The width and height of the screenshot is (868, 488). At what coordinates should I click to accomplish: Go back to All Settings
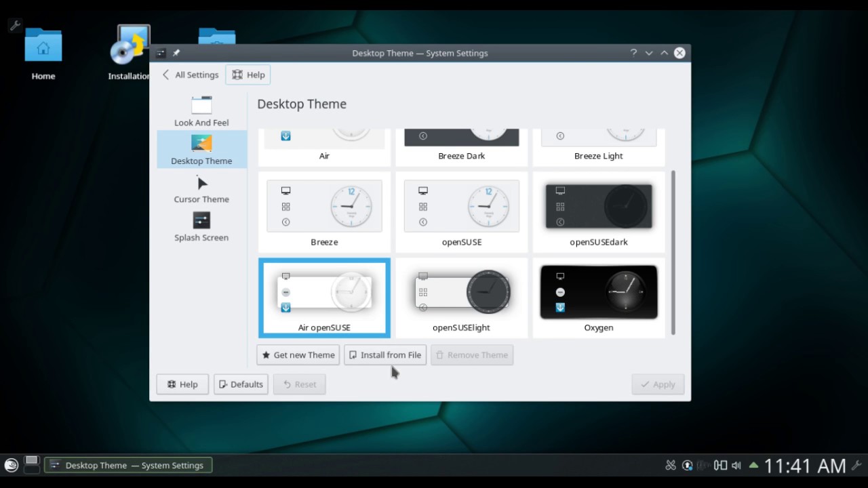tap(191, 75)
